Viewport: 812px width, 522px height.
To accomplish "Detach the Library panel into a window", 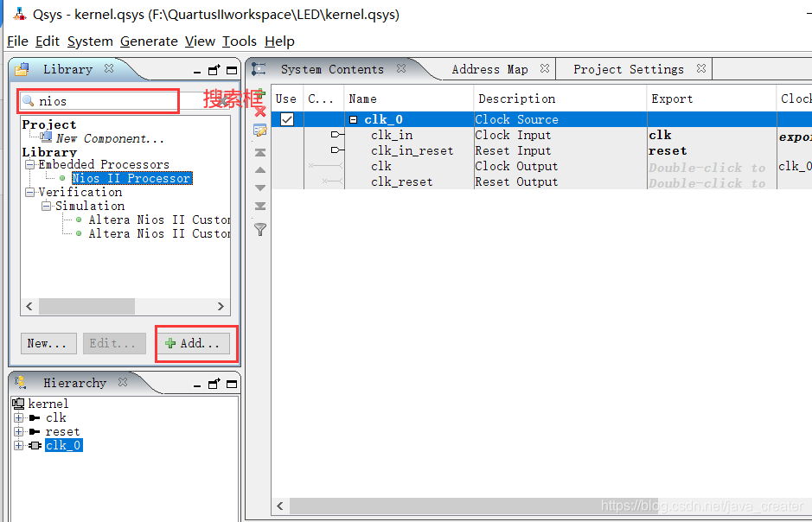I will click(x=214, y=70).
